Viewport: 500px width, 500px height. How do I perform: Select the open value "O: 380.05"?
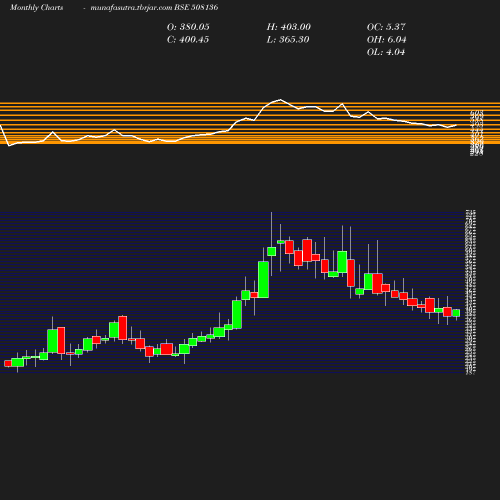188,27
